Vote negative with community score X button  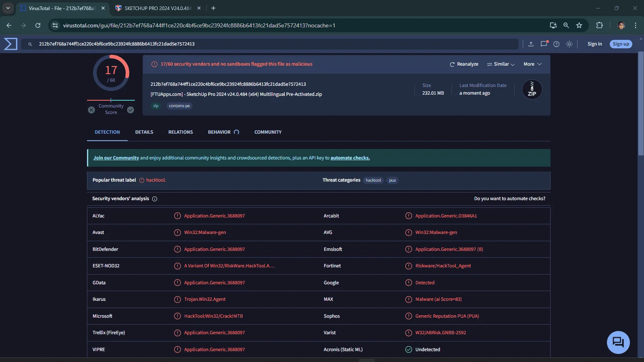point(91,110)
